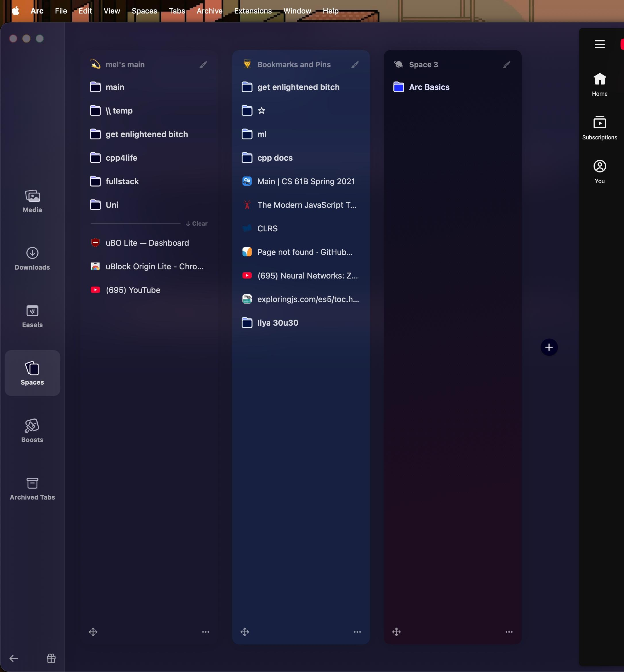Click the move handle of Bookmarks and Pins space
Screen dimensions: 624x672
(245, 632)
